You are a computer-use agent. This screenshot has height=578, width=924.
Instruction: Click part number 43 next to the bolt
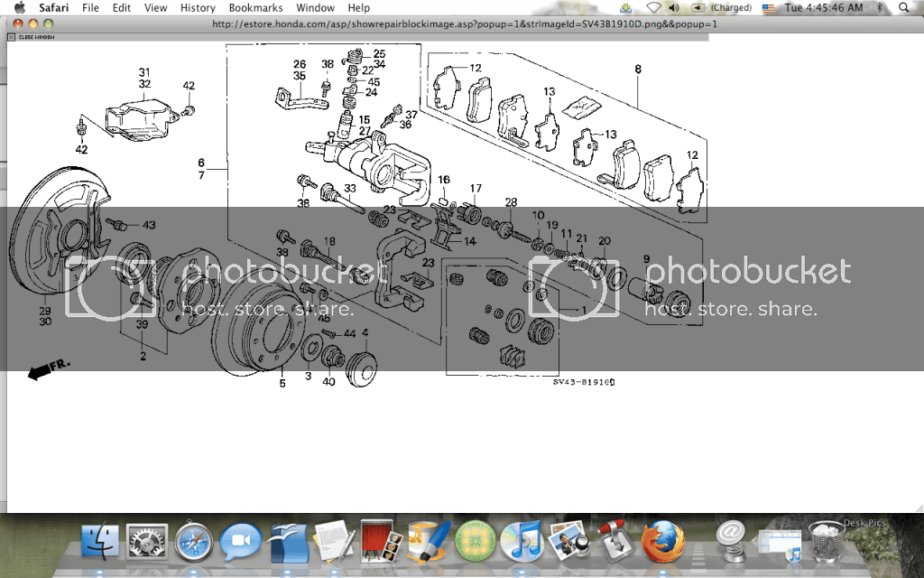pyautogui.click(x=149, y=225)
